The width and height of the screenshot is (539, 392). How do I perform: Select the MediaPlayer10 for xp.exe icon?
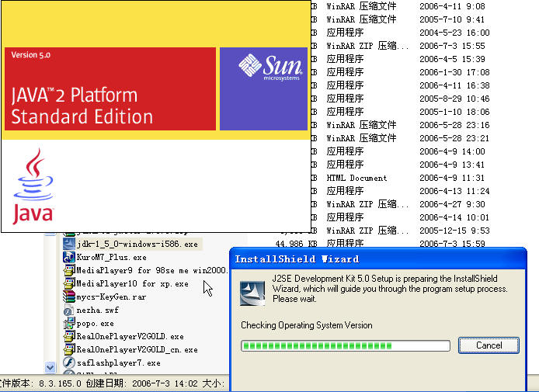tap(69, 283)
